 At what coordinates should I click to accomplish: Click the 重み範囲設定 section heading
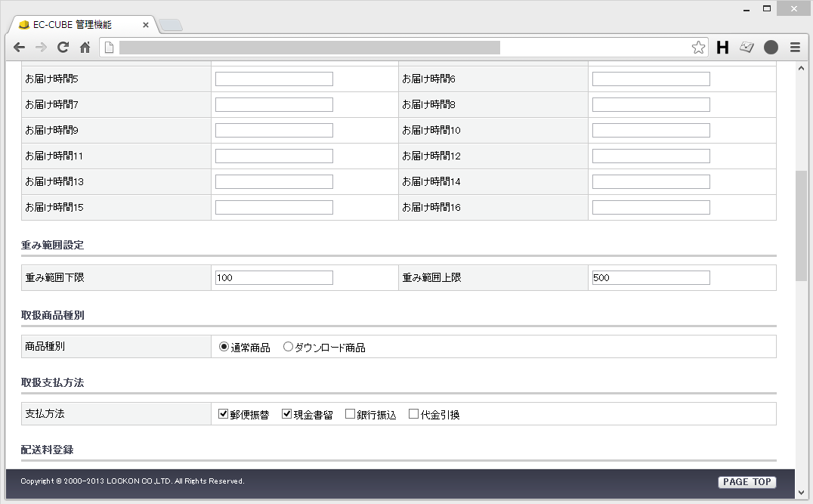click(x=52, y=246)
